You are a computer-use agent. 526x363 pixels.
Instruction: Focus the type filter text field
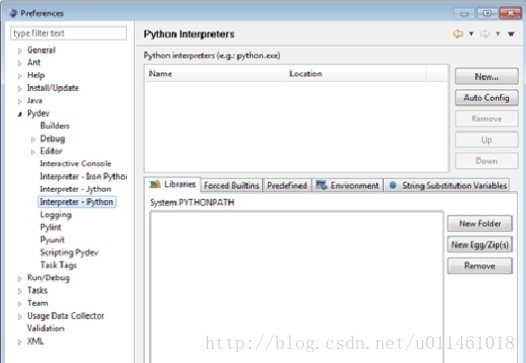[x=68, y=33]
